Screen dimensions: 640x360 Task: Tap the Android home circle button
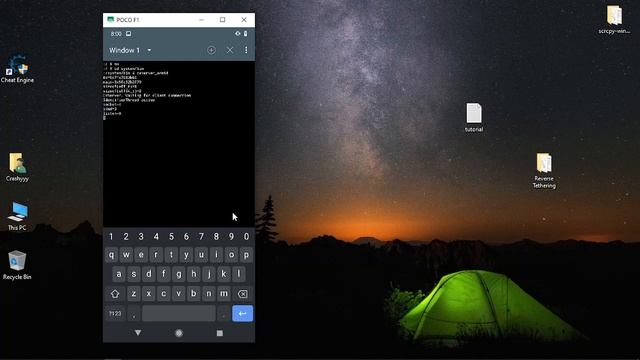coord(179,333)
